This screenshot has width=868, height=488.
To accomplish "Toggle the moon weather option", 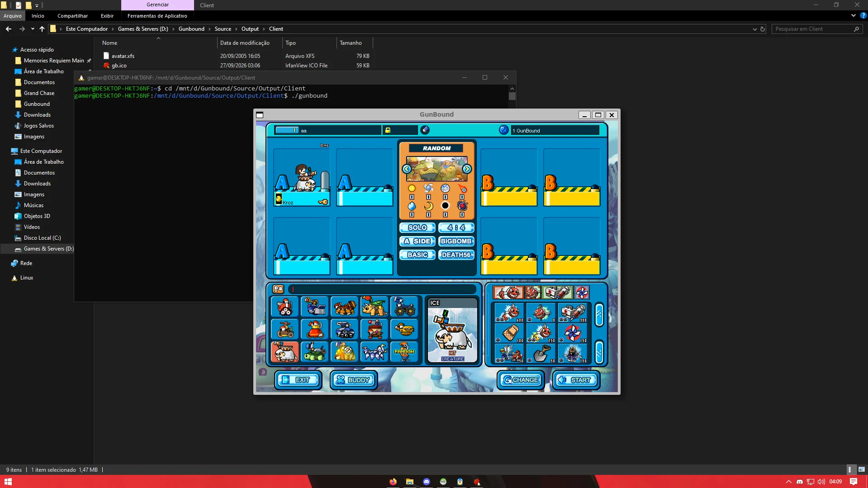I will [x=428, y=206].
